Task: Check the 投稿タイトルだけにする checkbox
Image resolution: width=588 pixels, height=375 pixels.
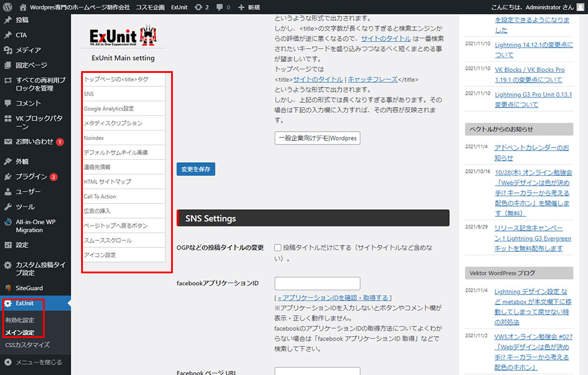Action: click(x=278, y=248)
